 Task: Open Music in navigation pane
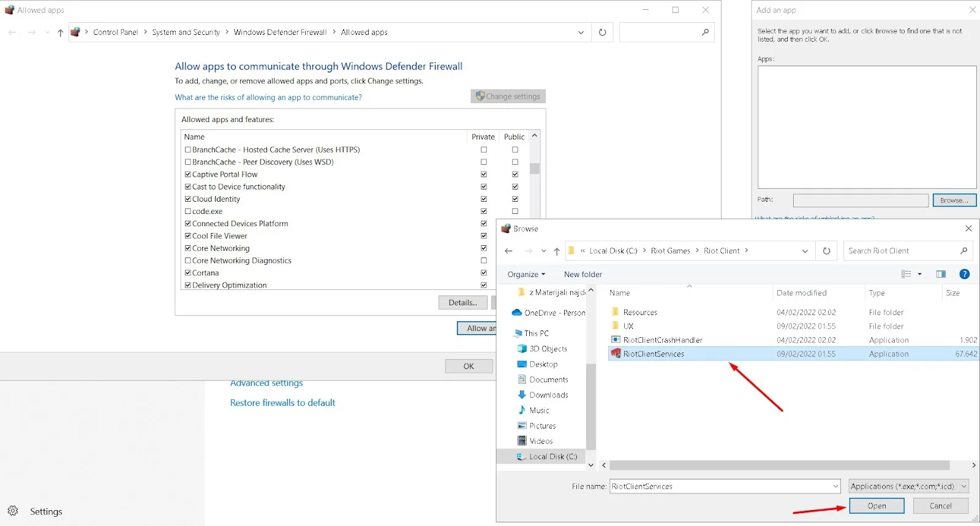[x=533, y=410]
